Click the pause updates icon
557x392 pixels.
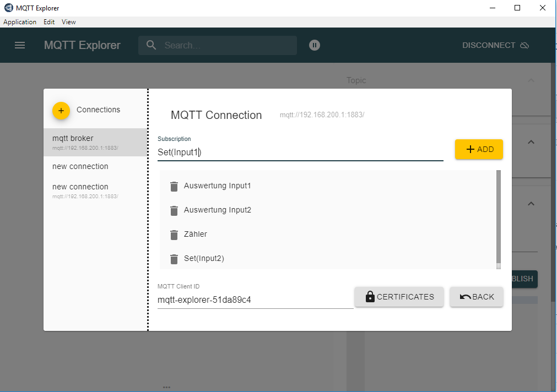(x=314, y=45)
